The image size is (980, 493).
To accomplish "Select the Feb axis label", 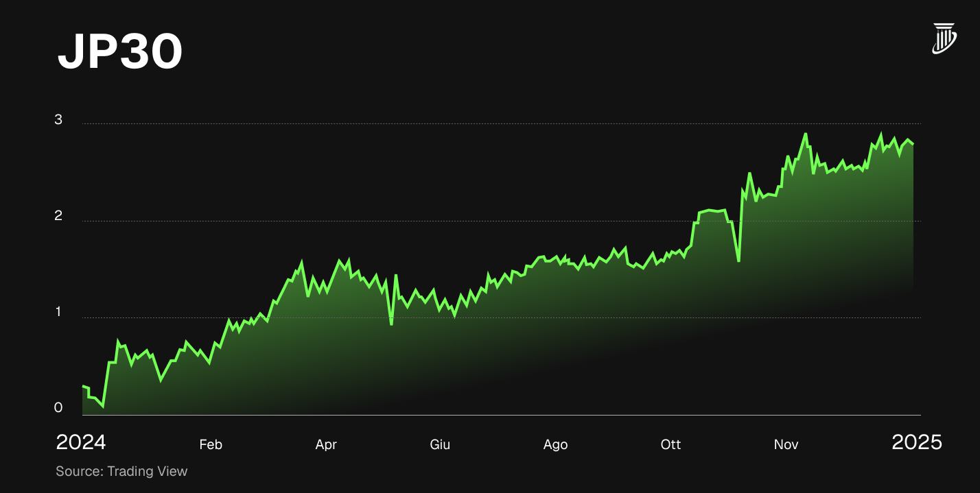I will [211, 444].
